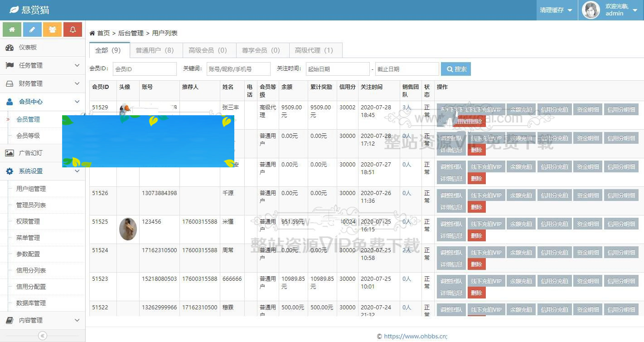Click inside the 会员ID input field
The image size is (644, 342).
144,68
